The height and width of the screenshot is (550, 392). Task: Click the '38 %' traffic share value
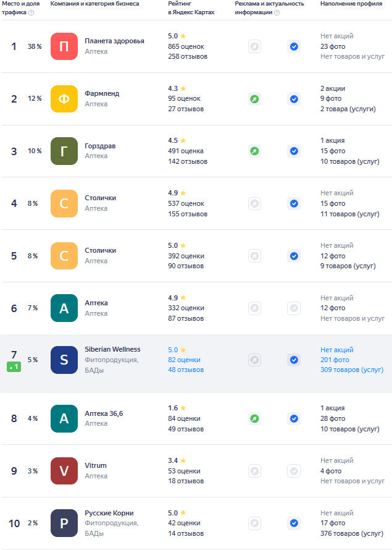[x=35, y=46]
